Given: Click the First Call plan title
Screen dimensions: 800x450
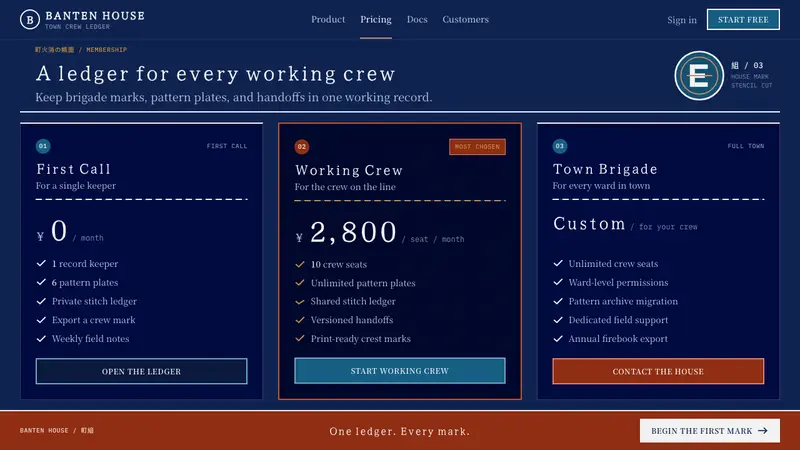Looking at the screenshot, I should click(x=73, y=169).
